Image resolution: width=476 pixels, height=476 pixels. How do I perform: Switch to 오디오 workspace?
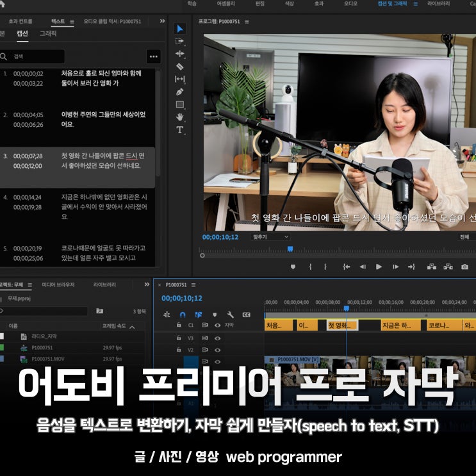coord(350,4)
